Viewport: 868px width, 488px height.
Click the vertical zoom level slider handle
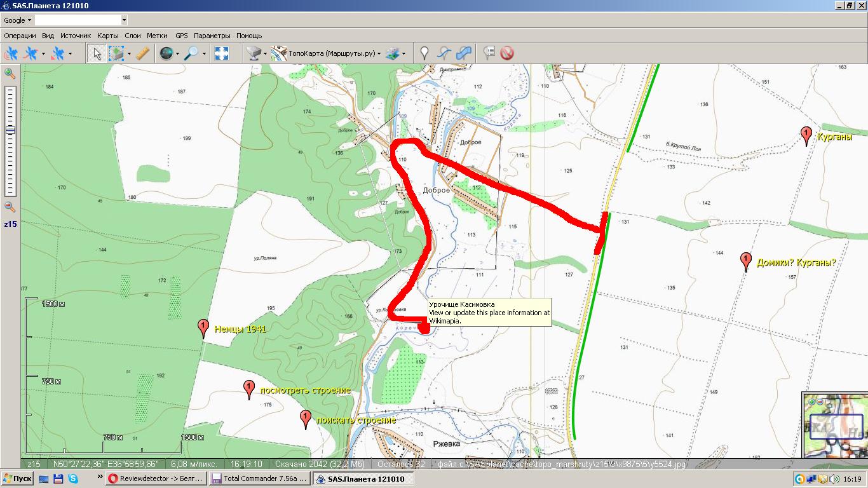10,130
